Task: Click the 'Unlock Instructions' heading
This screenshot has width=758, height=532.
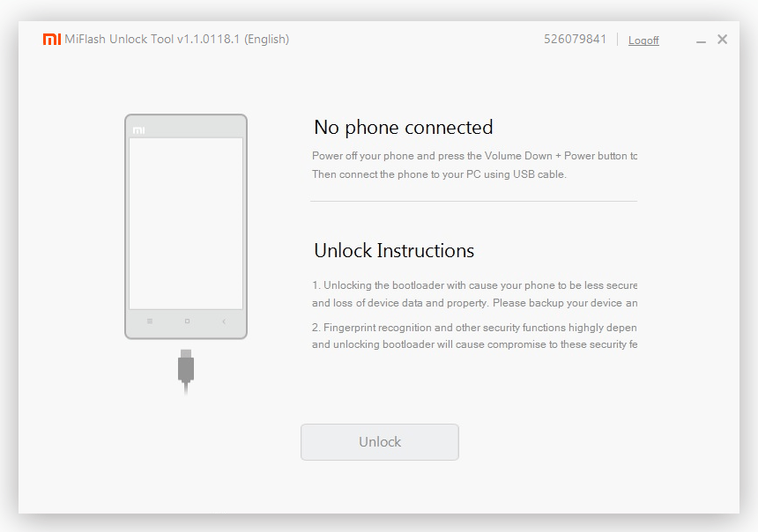Action: (394, 251)
